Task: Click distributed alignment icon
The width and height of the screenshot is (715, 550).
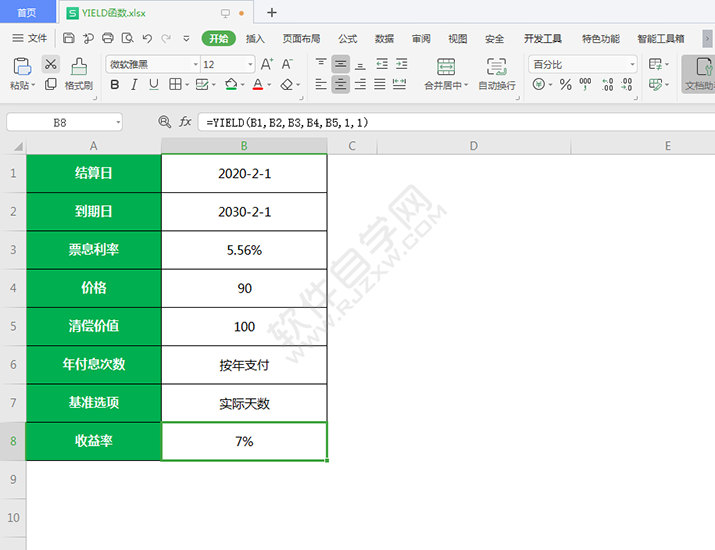Action: pyautogui.click(x=399, y=84)
